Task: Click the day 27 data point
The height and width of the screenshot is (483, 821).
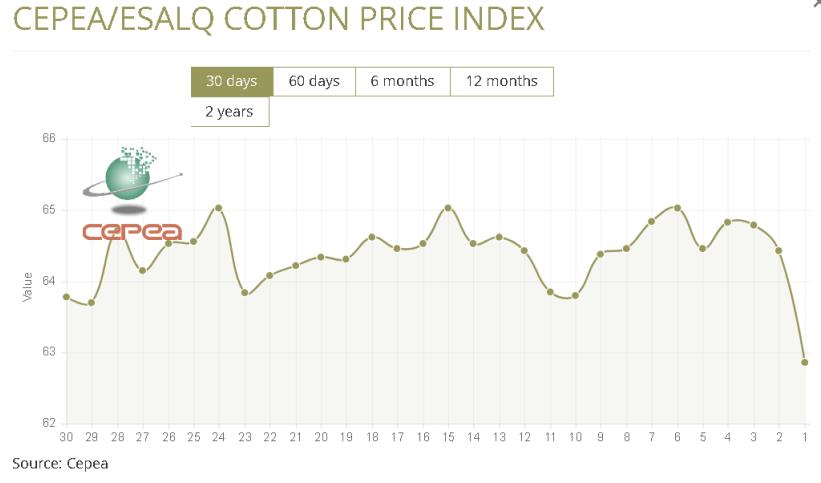Action: click(x=143, y=271)
